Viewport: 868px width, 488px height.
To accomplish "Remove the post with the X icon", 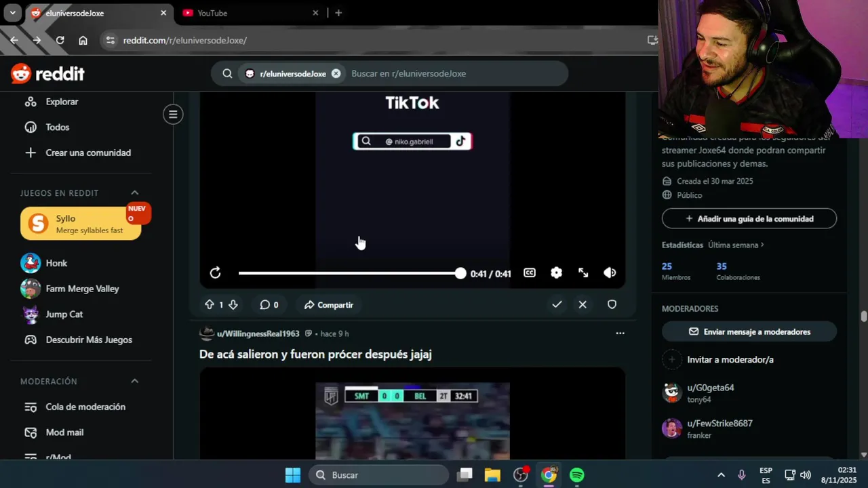I will pos(583,305).
